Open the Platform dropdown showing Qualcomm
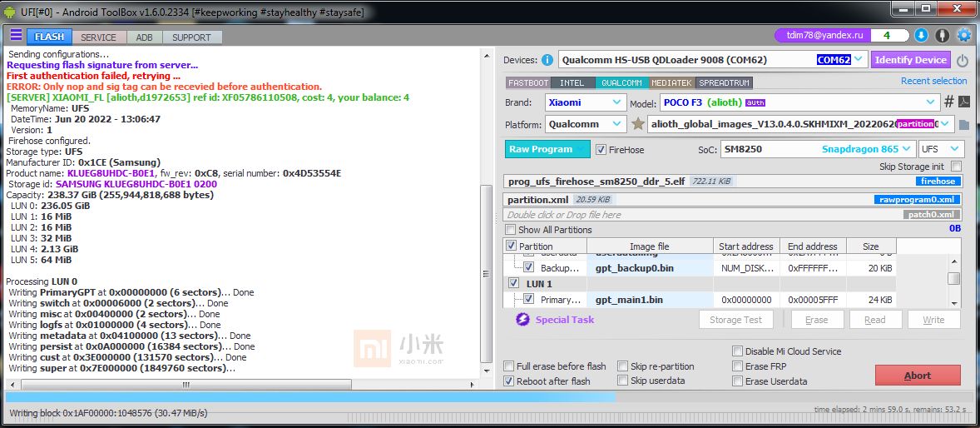980x428 pixels. pyautogui.click(x=585, y=124)
